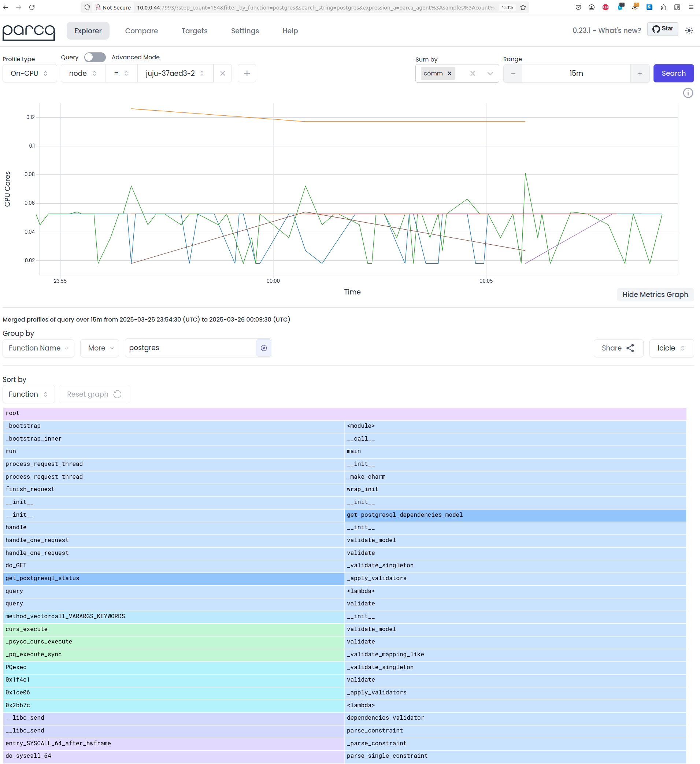This screenshot has height=764, width=700.
Task: Open the On-CPU profile type dropdown
Action: coord(30,73)
